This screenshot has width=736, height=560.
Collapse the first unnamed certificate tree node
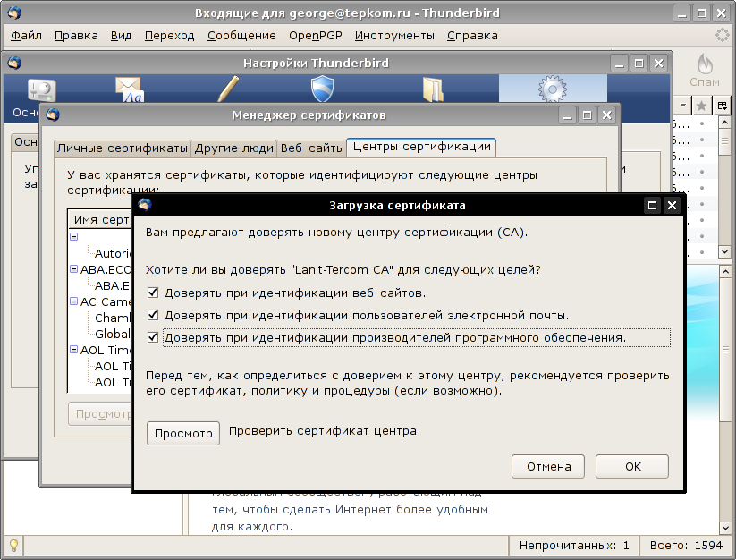point(73,236)
